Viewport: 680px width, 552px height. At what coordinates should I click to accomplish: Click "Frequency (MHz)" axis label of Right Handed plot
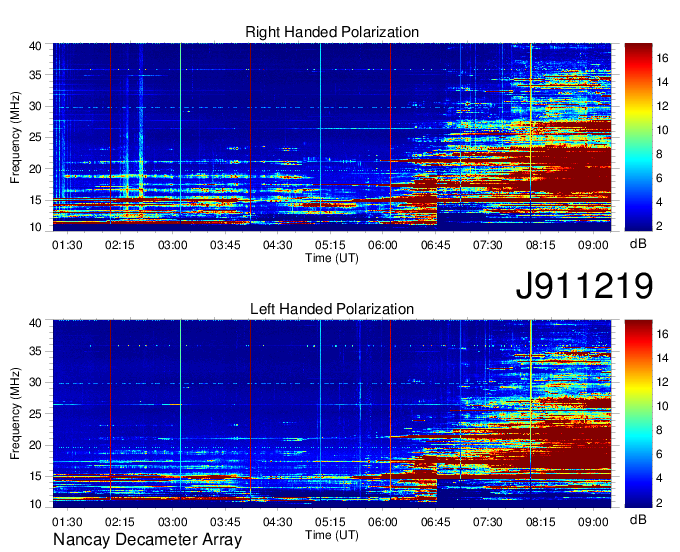(15, 137)
